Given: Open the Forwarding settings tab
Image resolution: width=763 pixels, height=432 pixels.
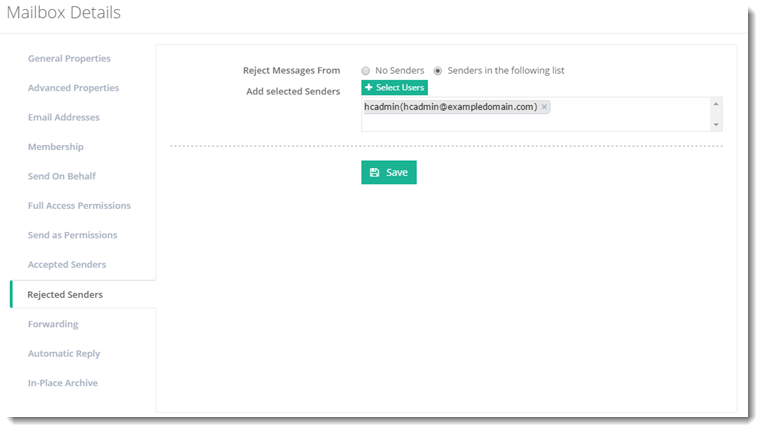Looking at the screenshot, I should point(53,324).
